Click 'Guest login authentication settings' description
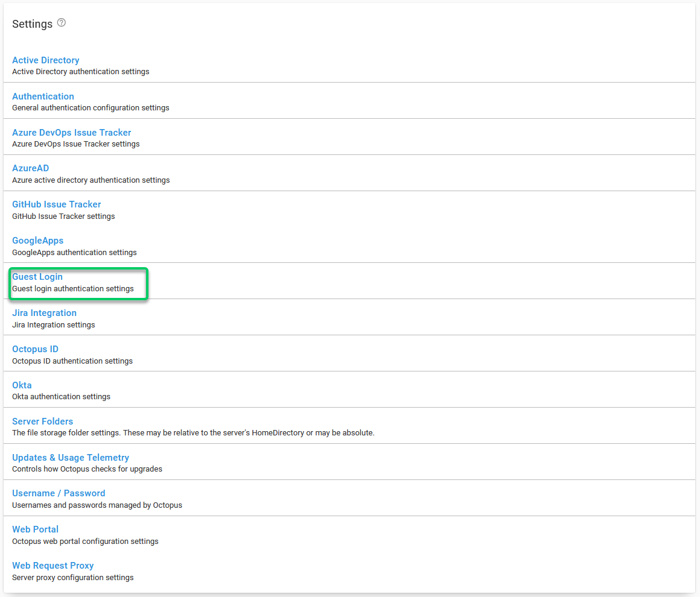 point(73,289)
